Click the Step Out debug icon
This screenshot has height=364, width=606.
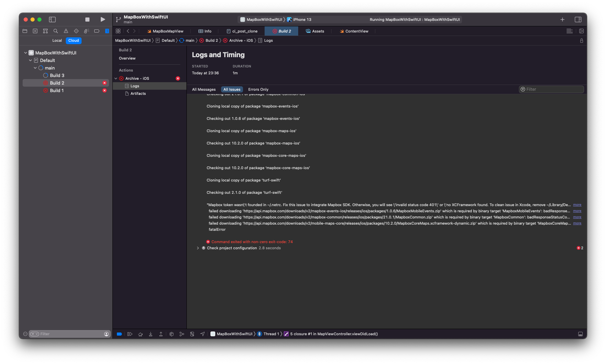(x=161, y=334)
